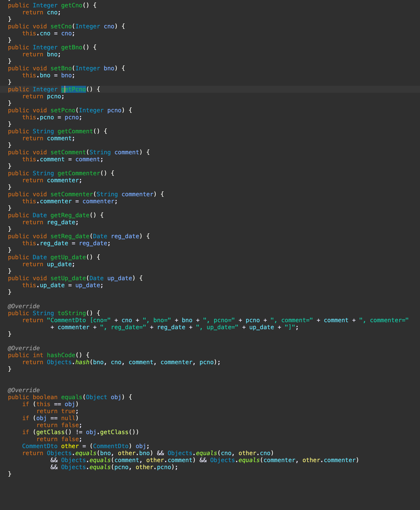Click the @Override annotation above toString
The width and height of the screenshot is (420, 510).
pyautogui.click(x=24, y=306)
